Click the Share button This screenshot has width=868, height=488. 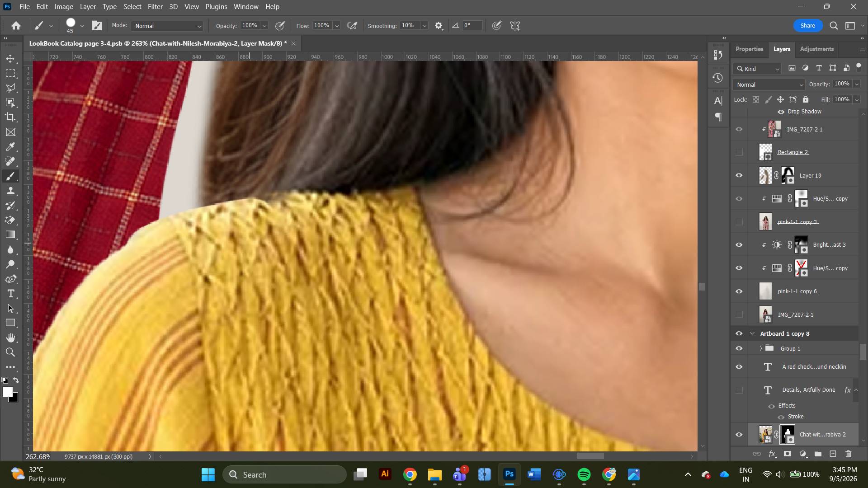tap(808, 26)
